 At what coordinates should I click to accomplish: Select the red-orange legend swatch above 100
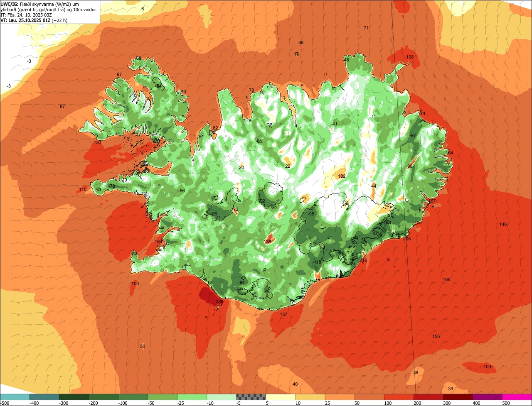tap(399, 397)
